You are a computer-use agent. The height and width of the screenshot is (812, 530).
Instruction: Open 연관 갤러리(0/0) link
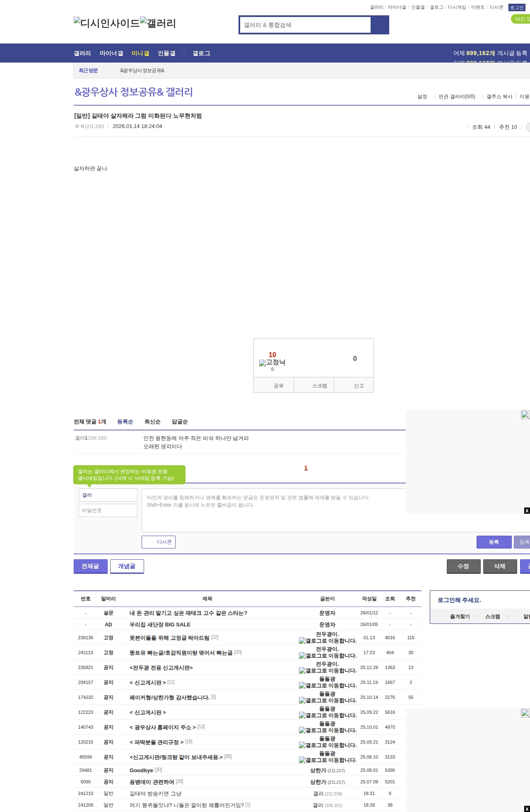click(457, 97)
